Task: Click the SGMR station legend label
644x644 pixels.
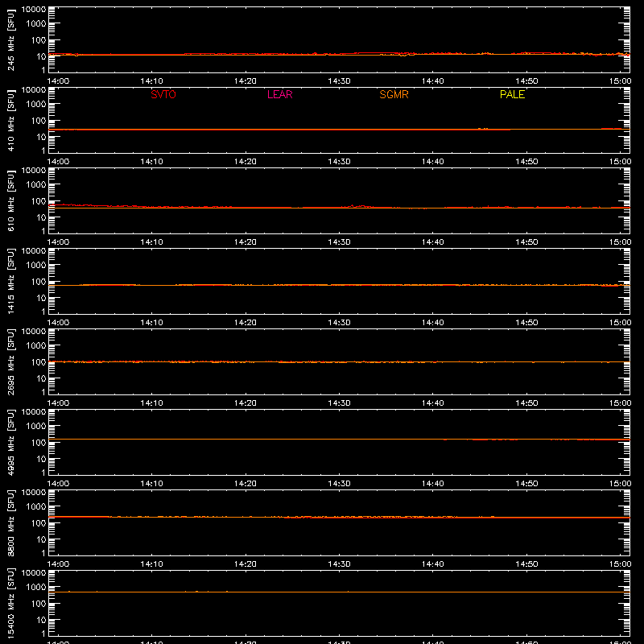Action: click(394, 94)
